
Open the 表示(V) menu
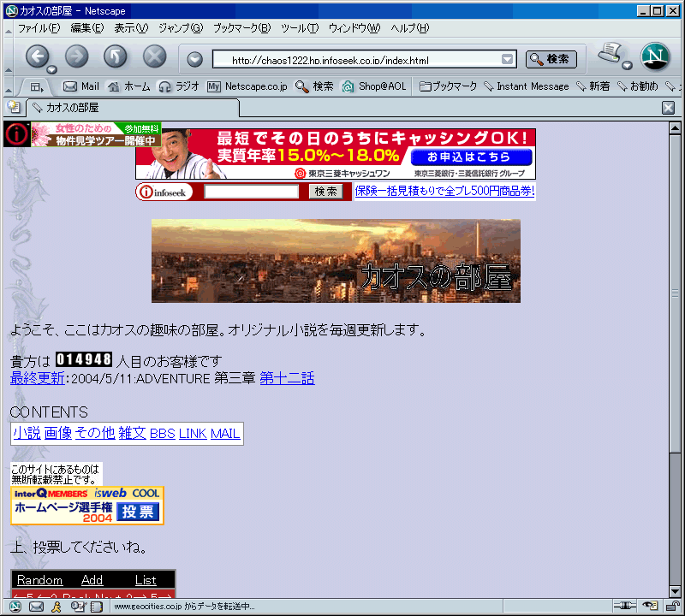point(131,28)
